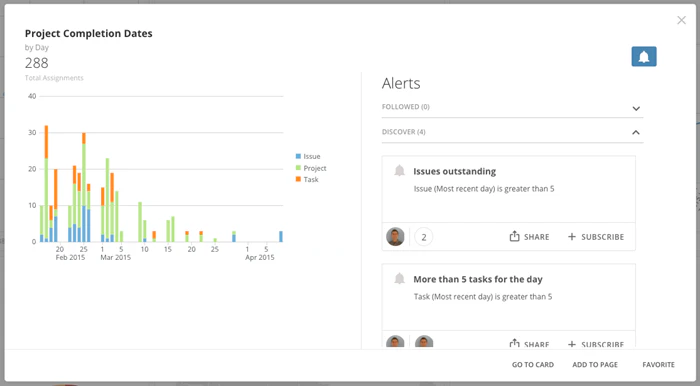Click the 'Mar 2015' axis label

(115, 257)
